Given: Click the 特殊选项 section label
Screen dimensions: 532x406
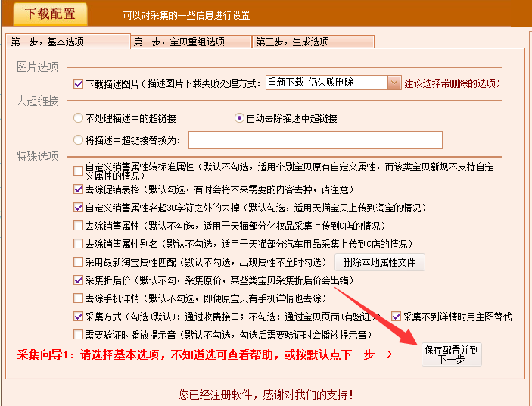Looking at the screenshot, I should (x=38, y=157).
